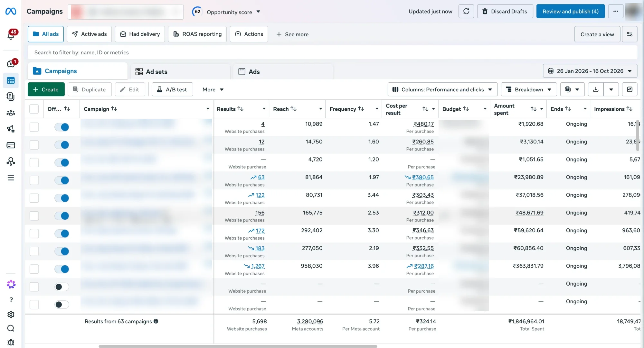The width and height of the screenshot is (644, 348).
Task: Toggle on the last inactive campaign switch
Action: point(62,305)
